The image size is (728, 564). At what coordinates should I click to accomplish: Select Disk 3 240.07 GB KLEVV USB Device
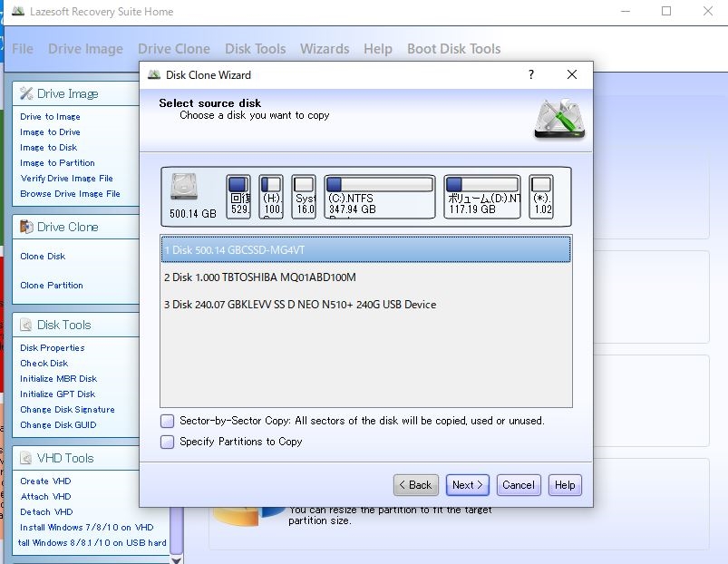(x=366, y=305)
